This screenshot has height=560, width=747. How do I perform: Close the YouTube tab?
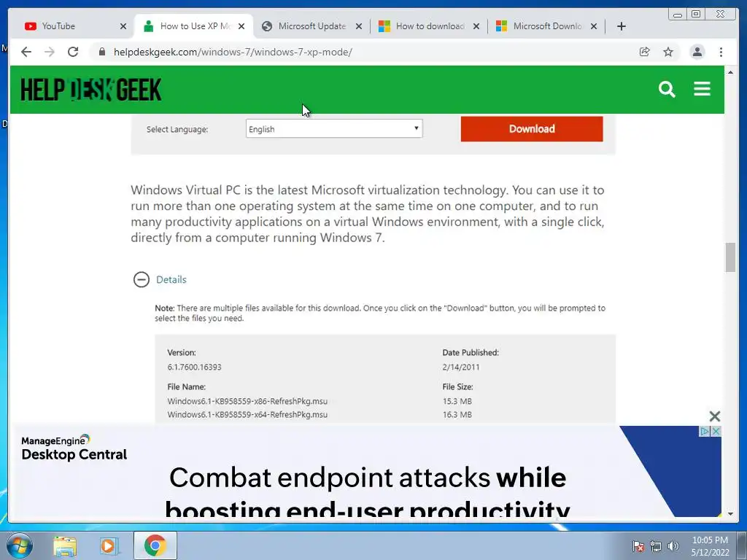123,26
